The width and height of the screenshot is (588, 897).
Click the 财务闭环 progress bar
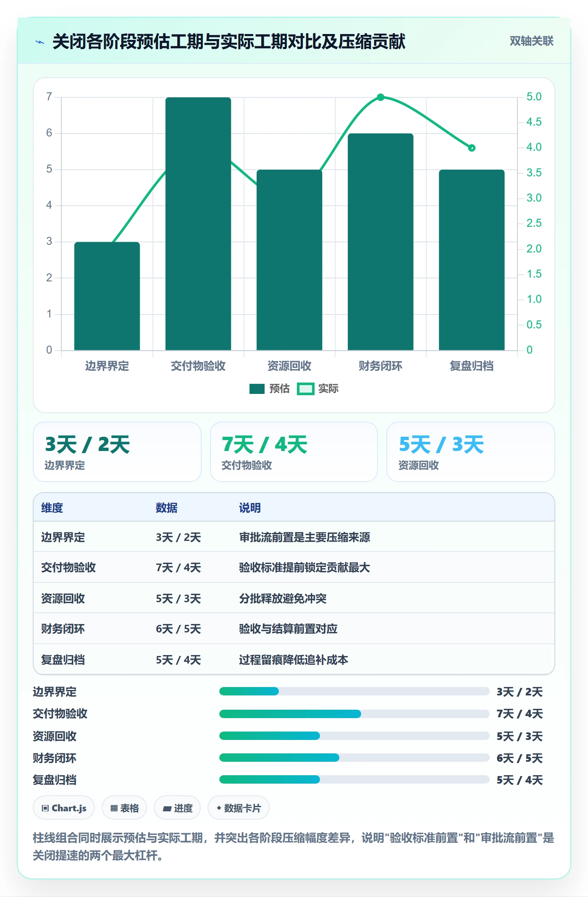tap(354, 758)
